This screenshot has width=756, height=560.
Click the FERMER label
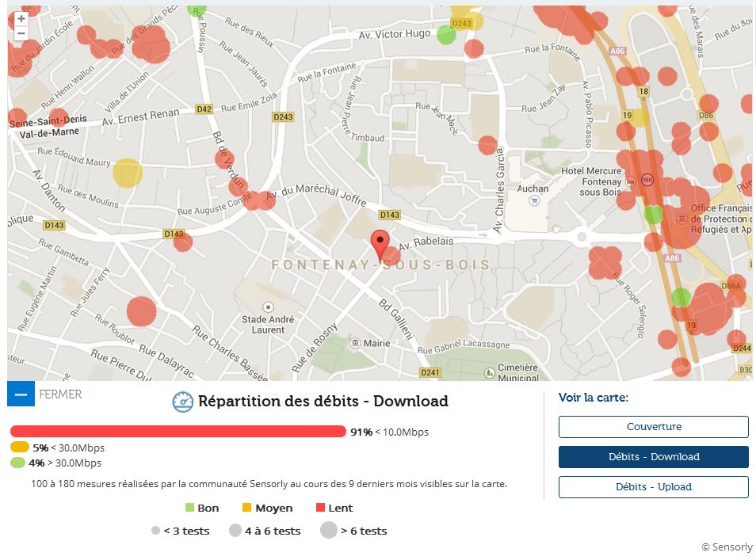(x=60, y=394)
